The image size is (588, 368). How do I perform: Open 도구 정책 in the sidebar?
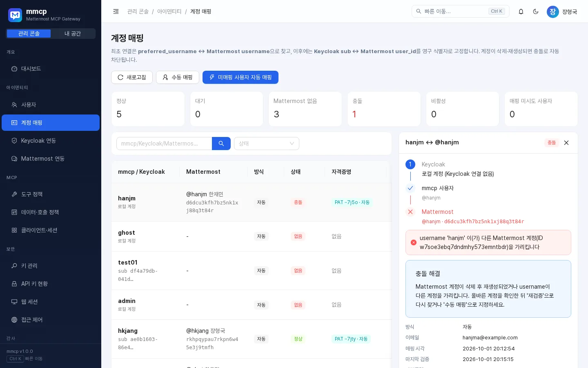51,194
